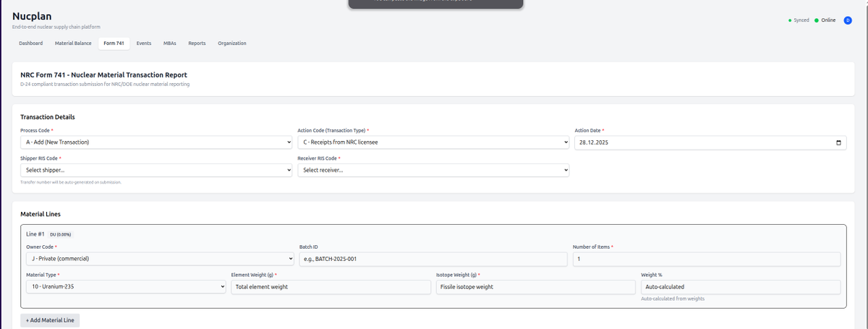Click the Synced status text
868x329 pixels.
click(x=801, y=20)
